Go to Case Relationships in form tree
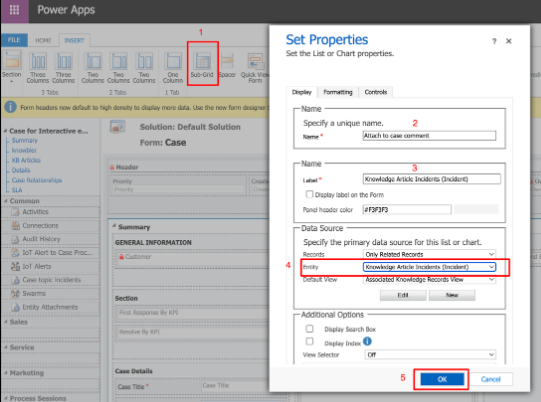This screenshot has width=541, height=402. (x=37, y=180)
